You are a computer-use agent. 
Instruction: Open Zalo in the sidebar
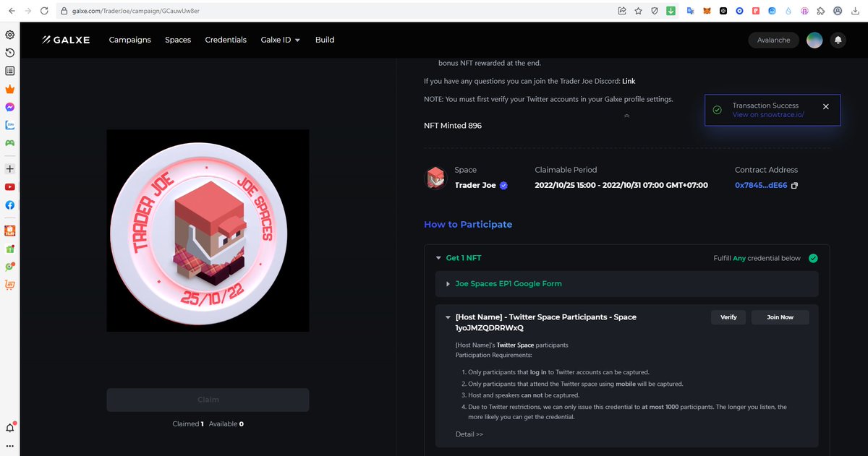pyautogui.click(x=10, y=125)
